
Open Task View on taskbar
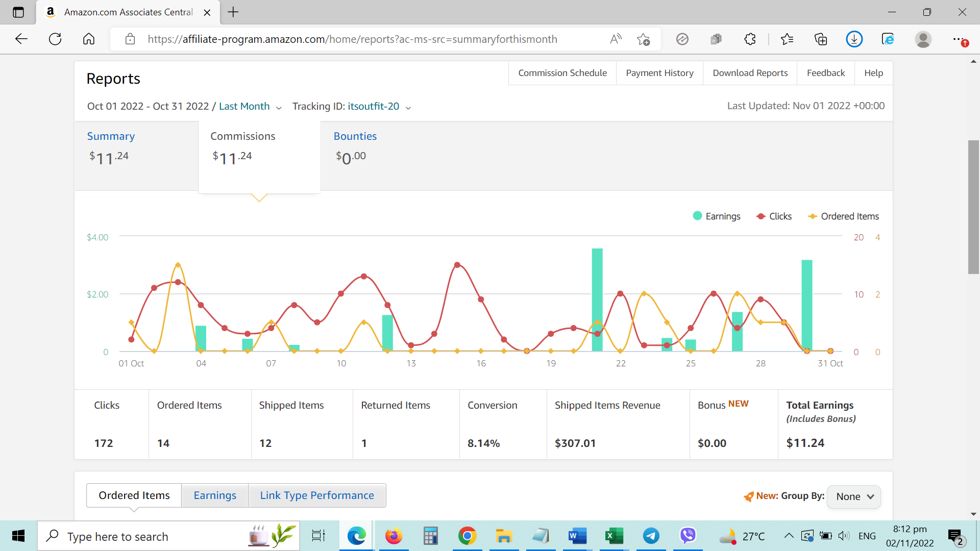click(318, 536)
